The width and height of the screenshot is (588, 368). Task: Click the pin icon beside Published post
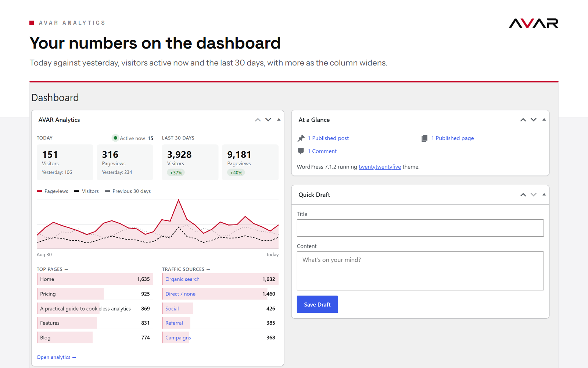(x=301, y=138)
